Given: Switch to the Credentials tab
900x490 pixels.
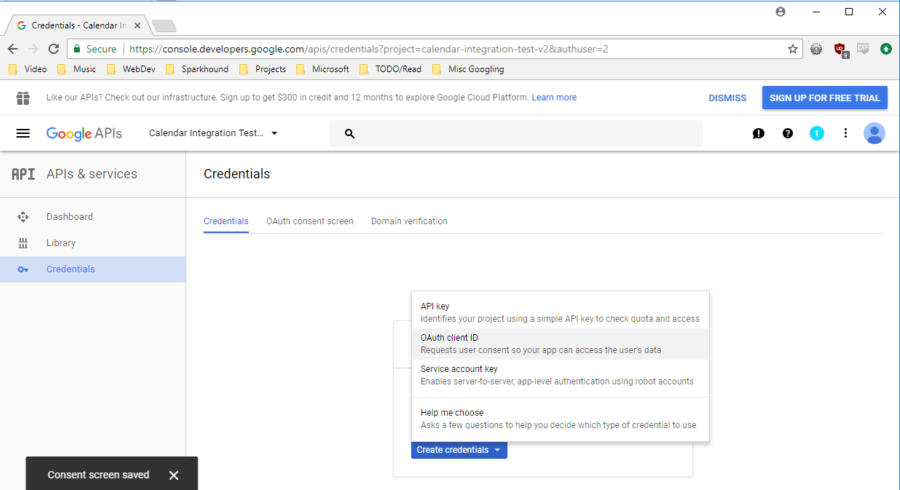Looking at the screenshot, I should (226, 221).
